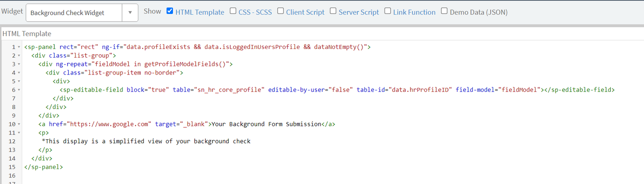Uncheck the HTML Template checkbox
Image resolution: width=644 pixels, height=184 pixels.
coord(170,11)
